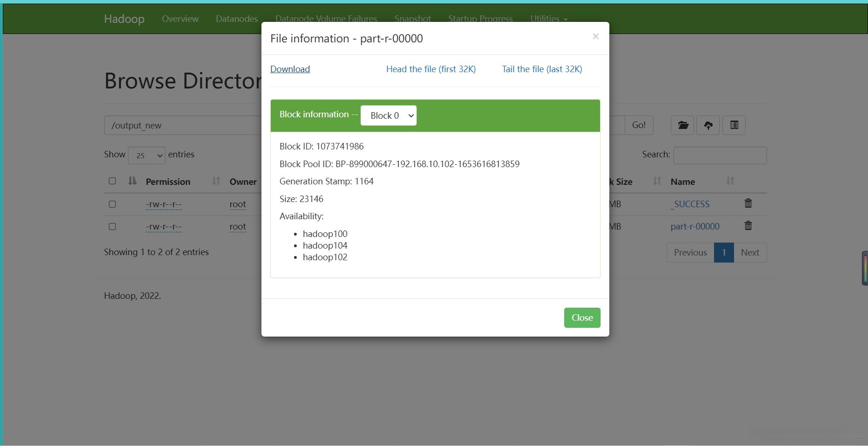
Task: Click the Next pagination button
Action: coord(750,252)
